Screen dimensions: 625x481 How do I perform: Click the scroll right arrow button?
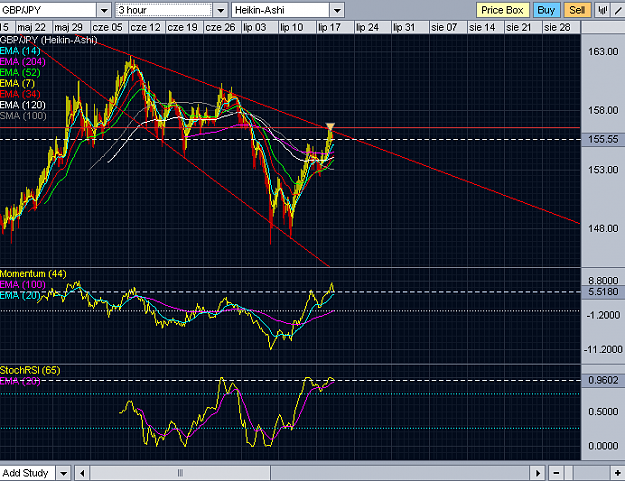[538, 473]
